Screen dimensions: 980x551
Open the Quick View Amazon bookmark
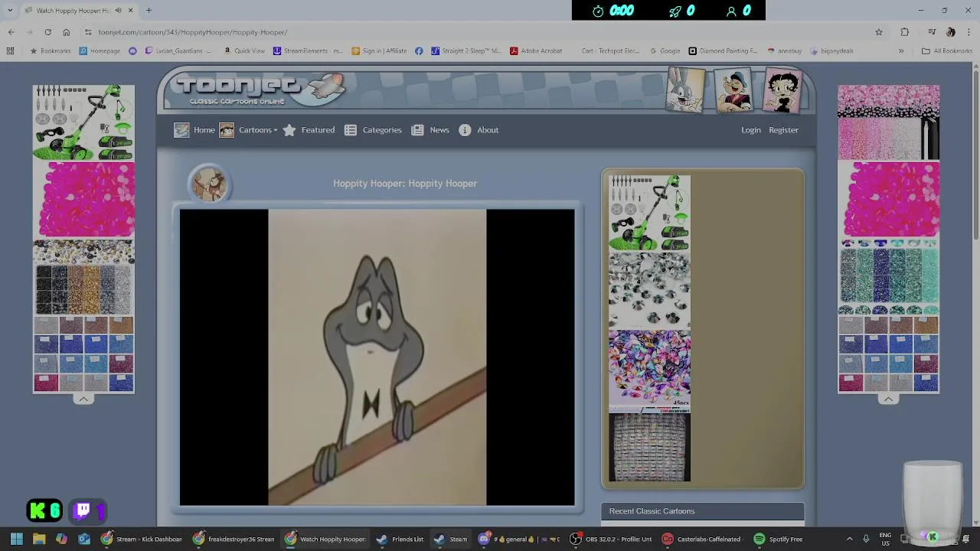[x=244, y=51]
